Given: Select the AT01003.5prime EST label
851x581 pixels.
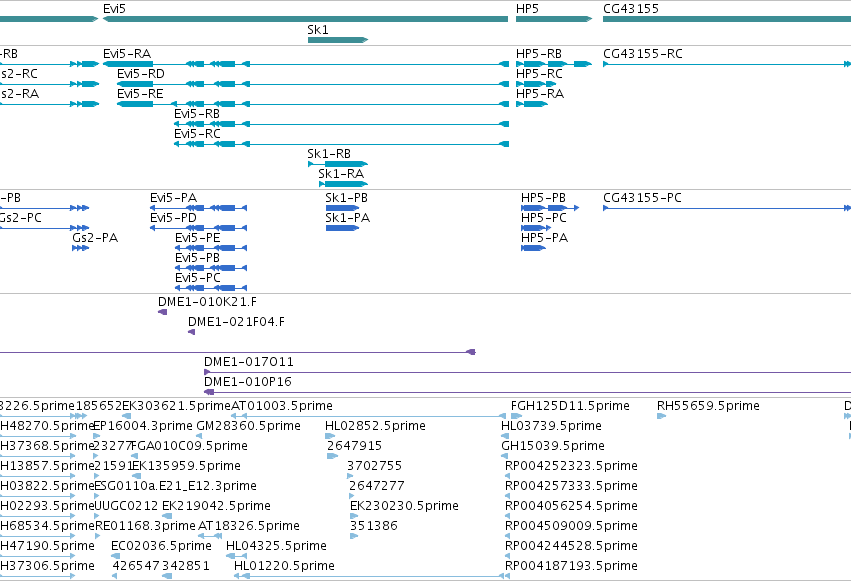Looking at the screenshot, I should tap(282, 406).
